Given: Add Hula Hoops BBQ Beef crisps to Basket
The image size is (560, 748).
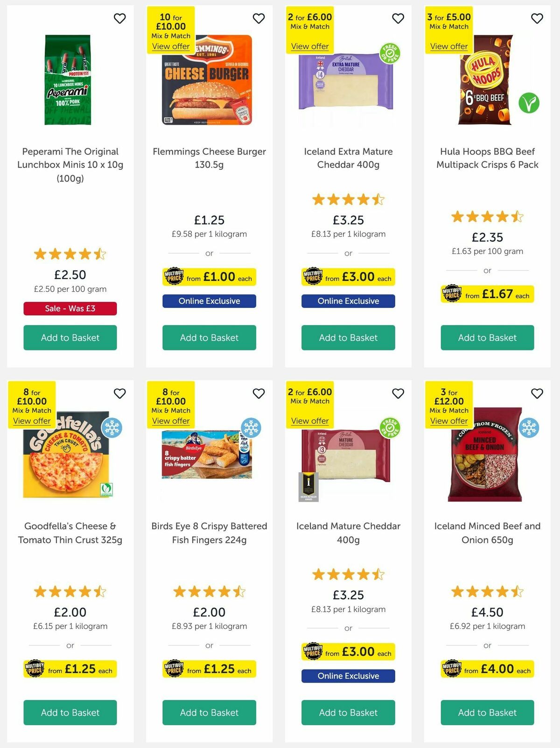Looking at the screenshot, I should 487,337.
